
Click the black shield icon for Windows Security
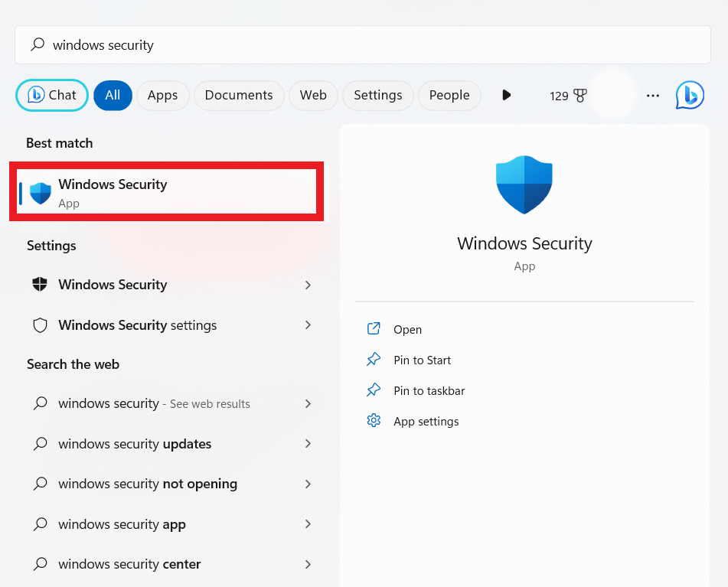pos(40,284)
